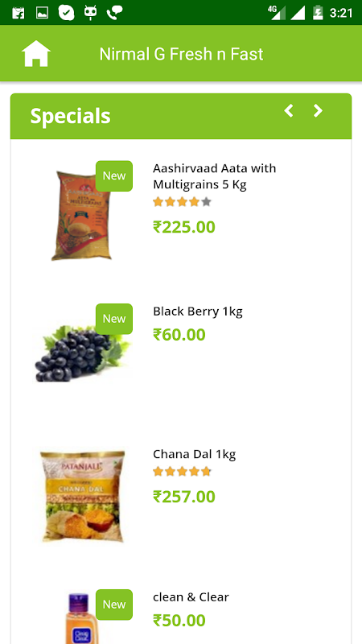This screenshot has height=644, width=362.
Task: Open Black Berry grapes image
Action: click(x=82, y=353)
